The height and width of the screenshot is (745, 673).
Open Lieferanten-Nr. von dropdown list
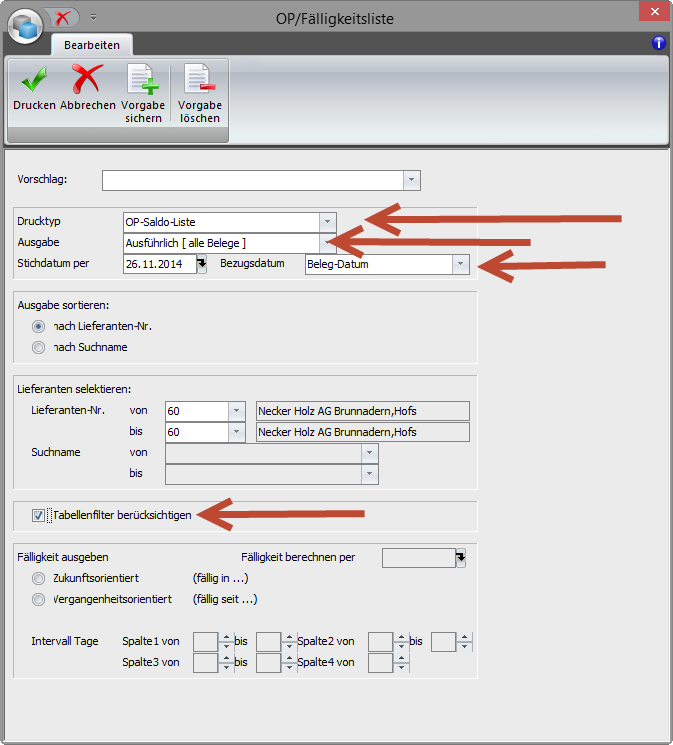(x=237, y=411)
